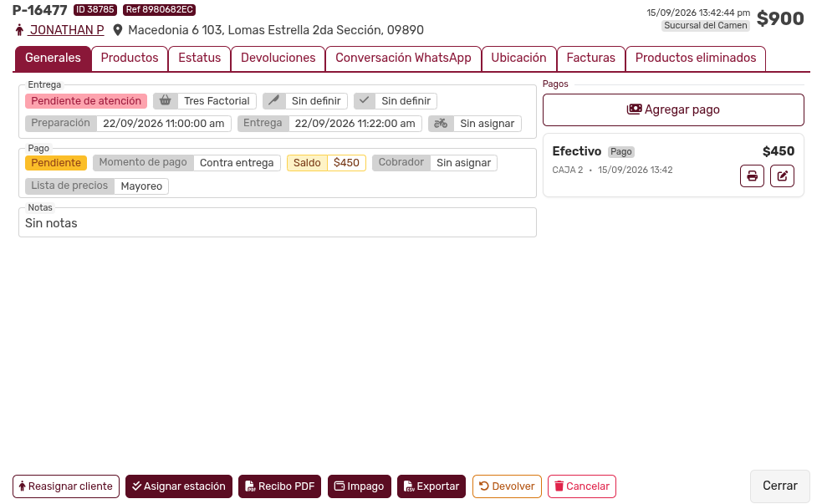Click the Cobrador Sin asignar value
This screenshot has width=822, height=504.
pos(463,163)
